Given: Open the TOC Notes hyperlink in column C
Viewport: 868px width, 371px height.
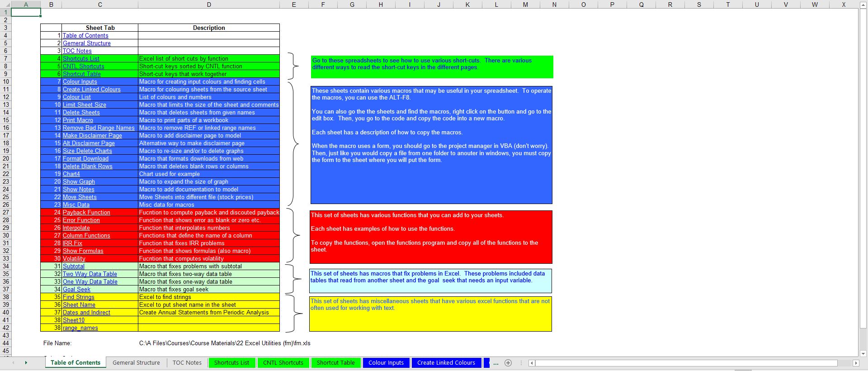Looking at the screenshot, I should [77, 51].
